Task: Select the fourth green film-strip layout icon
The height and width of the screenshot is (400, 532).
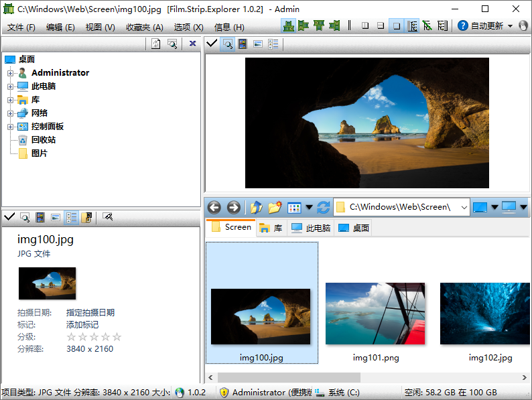Action: [x=334, y=25]
